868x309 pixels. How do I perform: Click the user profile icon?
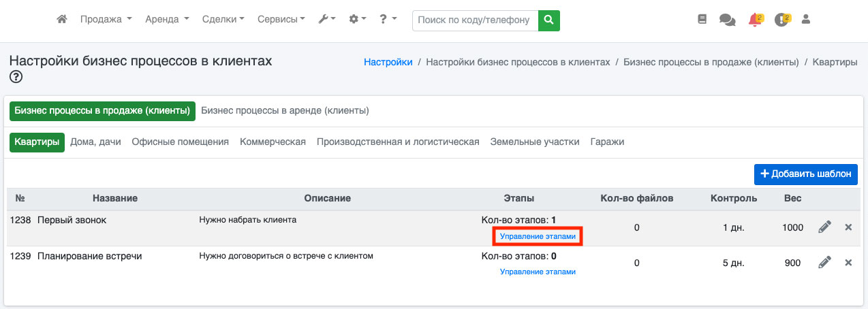[x=806, y=20]
